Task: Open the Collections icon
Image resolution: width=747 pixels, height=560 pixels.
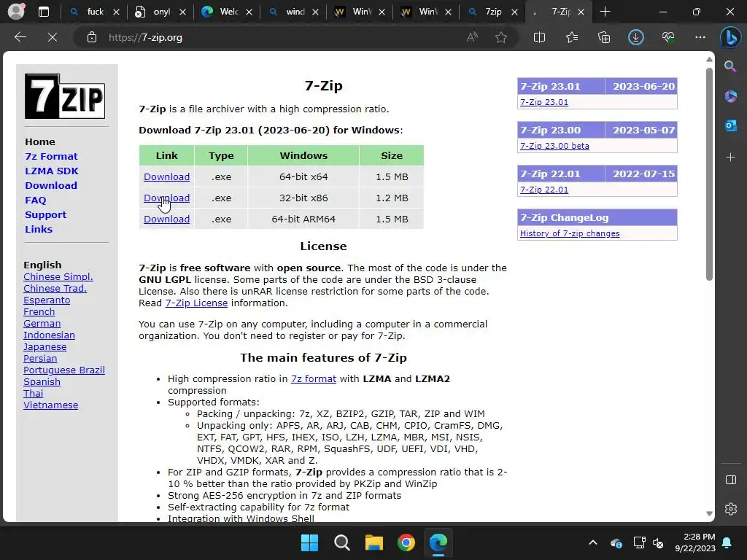Action: pos(604,37)
